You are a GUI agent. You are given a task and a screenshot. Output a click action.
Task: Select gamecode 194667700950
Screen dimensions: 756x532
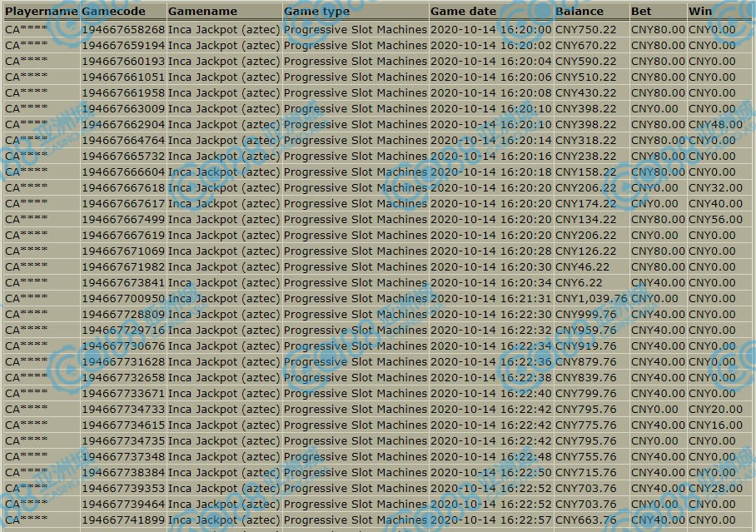coord(123,299)
